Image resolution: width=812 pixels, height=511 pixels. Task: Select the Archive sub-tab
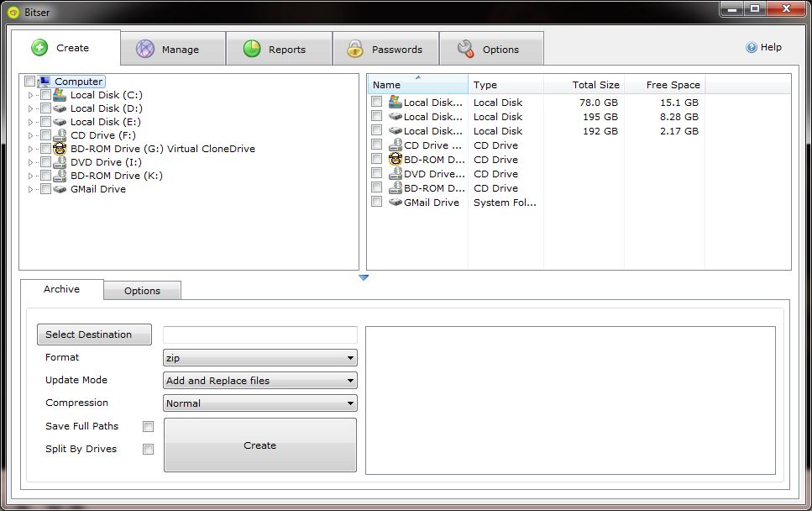click(x=61, y=289)
